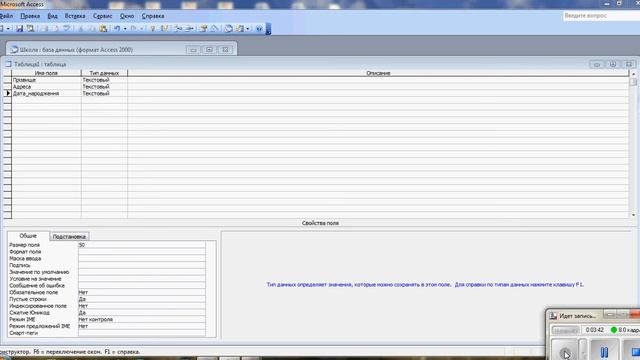This screenshot has width=640, height=360.
Task: Click the Обязательное поле value Нет
Action: click(x=142, y=292)
